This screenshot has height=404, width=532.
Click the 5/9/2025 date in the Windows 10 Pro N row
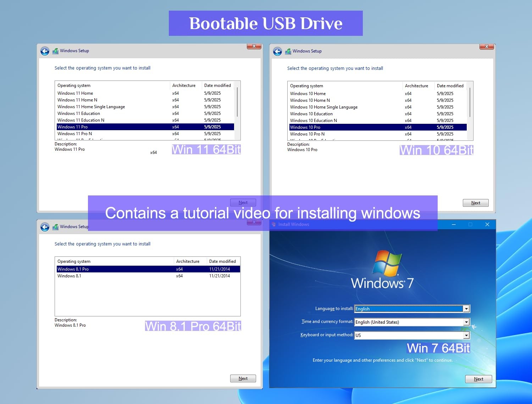pyautogui.click(x=445, y=134)
